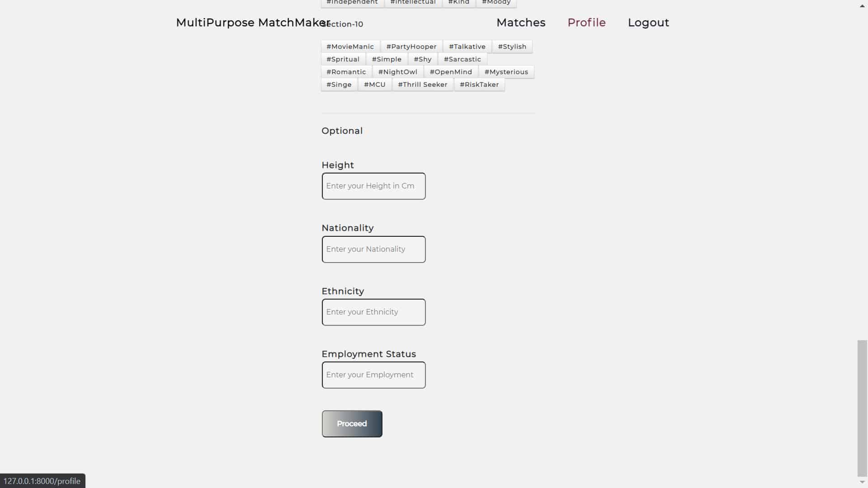868x488 pixels.
Task: Open the Matches page
Action: pyautogui.click(x=521, y=23)
